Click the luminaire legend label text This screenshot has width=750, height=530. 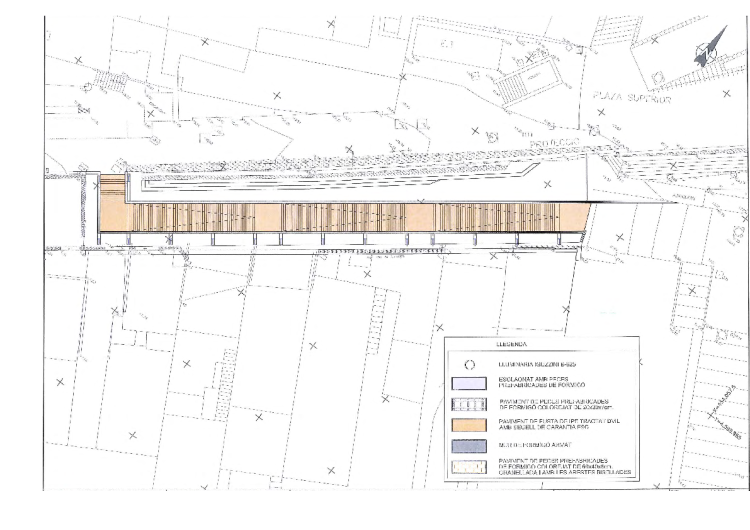coord(537,364)
